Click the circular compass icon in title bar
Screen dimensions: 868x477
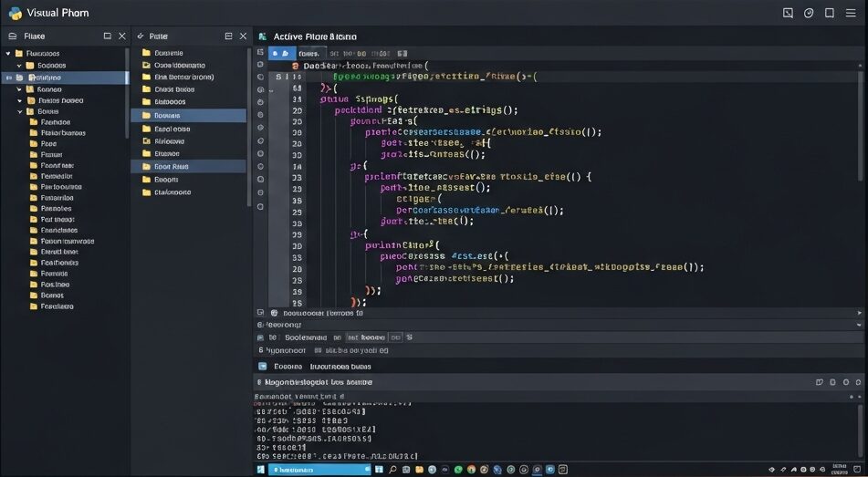809,13
